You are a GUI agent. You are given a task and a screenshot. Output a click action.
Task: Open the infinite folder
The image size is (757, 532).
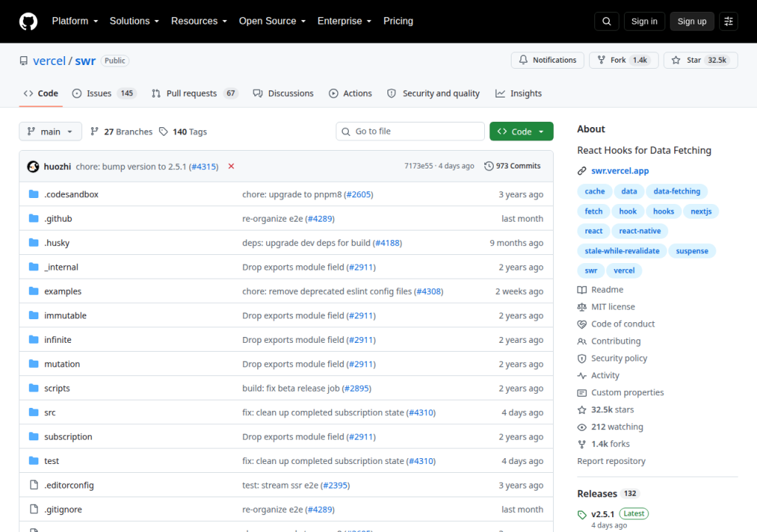tap(58, 339)
